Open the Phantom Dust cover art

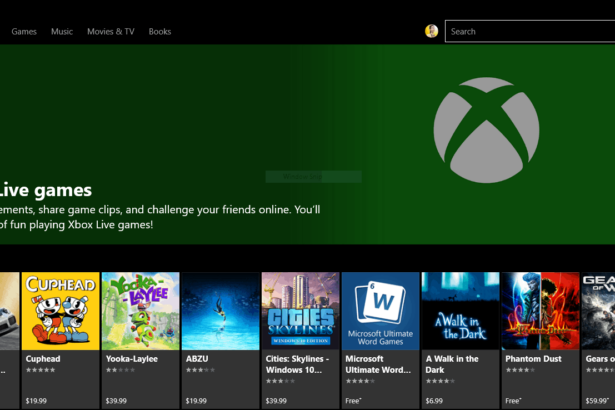click(x=540, y=311)
